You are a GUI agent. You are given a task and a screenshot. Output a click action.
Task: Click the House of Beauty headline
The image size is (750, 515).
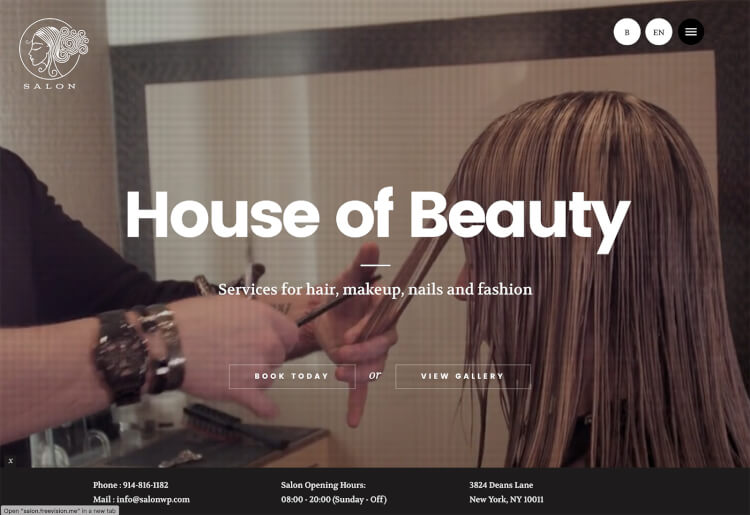(x=378, y=218)
